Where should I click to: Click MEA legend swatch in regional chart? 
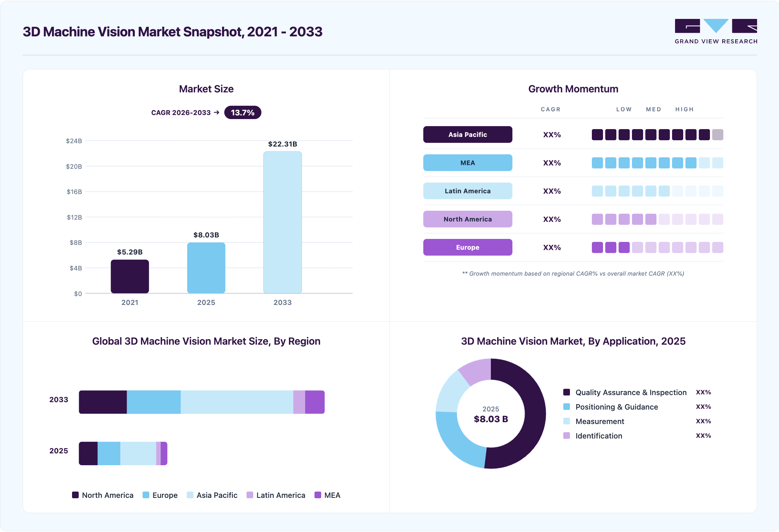318,495
